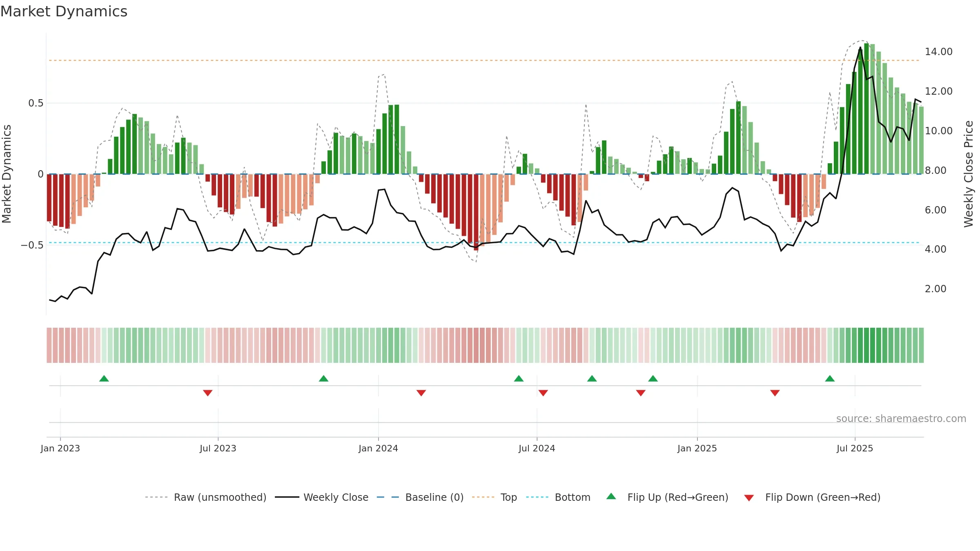The height and width of the screenshot is (551, 980).
Task: Click the Jan 2023 x-axis label
Action: (60, 448)
